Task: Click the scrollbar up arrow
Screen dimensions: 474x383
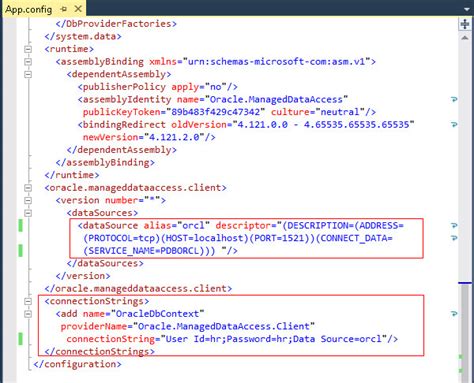Action: coord(465,38)
